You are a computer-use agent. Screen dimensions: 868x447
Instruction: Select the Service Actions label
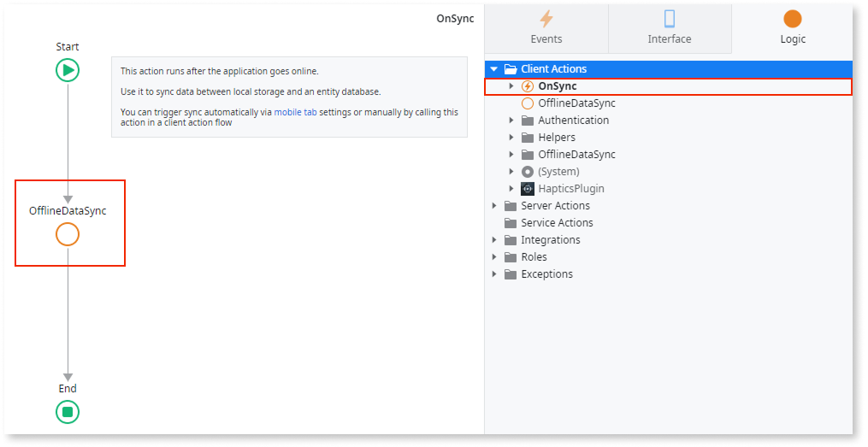pos(557,223)
